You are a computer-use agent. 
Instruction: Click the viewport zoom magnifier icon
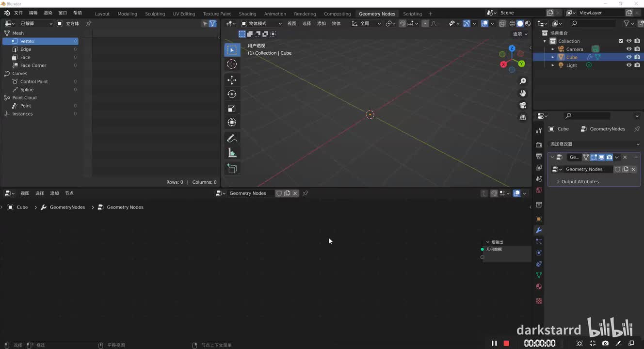523,81
